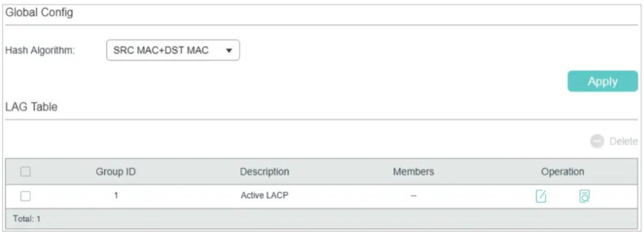This screenshot has width=644, height=232.
Task: Click the Group ID value 1
Action: point(116,196)
